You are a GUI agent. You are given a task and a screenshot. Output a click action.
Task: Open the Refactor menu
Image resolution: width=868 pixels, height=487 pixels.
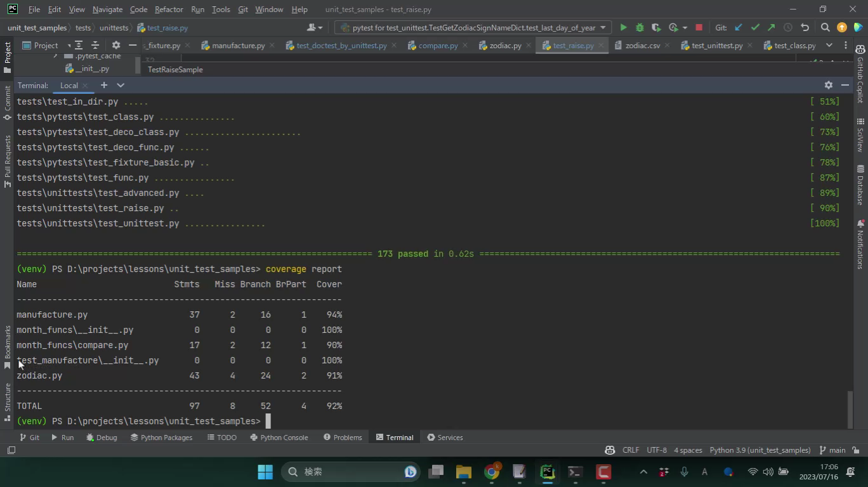click(x=168, y=10)
